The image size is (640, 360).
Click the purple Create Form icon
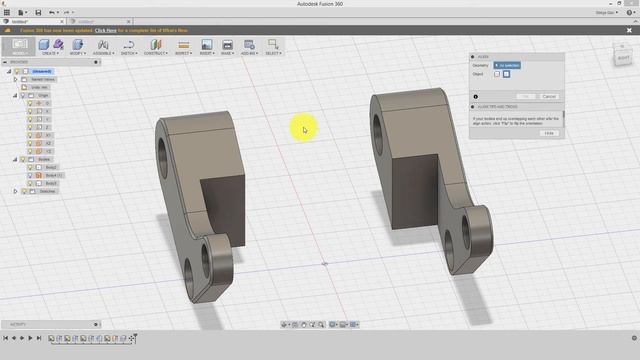58,44
